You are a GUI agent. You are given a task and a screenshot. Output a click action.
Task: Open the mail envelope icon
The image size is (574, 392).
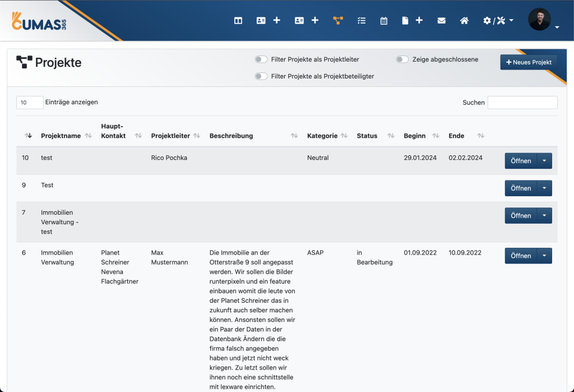(442, 21)
